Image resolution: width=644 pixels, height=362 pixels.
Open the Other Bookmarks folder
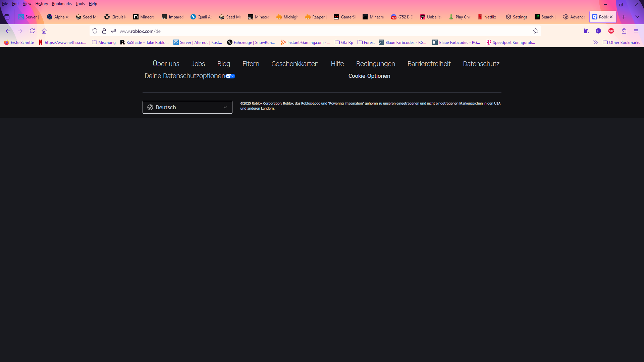point(621,42)
